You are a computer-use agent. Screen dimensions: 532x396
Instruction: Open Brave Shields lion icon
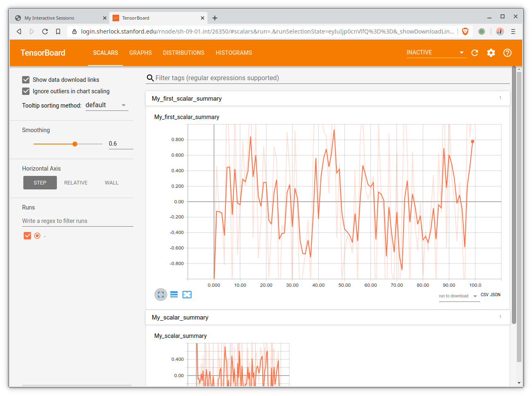click(465, 32)
